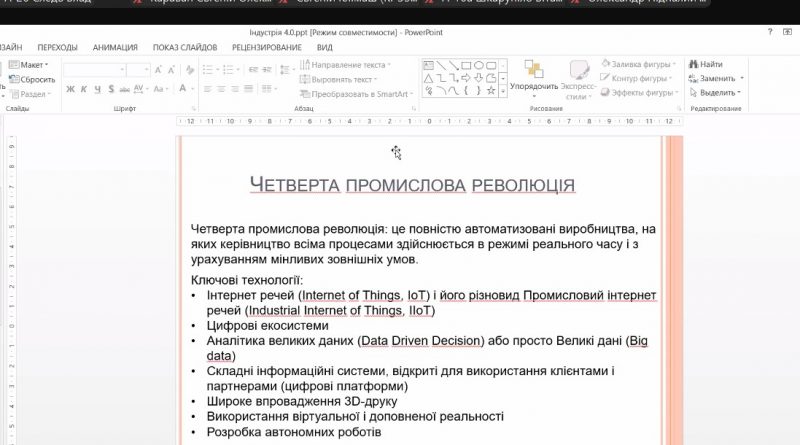Open Эффекты фигуры dropdown
The image size is (800, 445).
[640, 92]
